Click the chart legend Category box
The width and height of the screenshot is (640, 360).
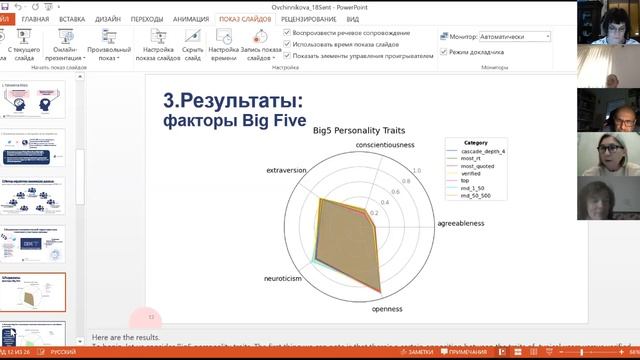point(476,169)
